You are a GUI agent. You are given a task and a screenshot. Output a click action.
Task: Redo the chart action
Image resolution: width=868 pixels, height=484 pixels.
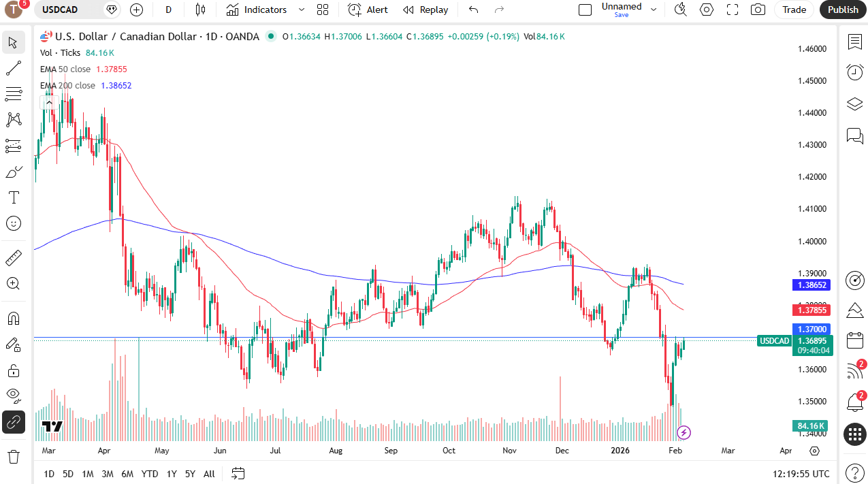(499, 10)
